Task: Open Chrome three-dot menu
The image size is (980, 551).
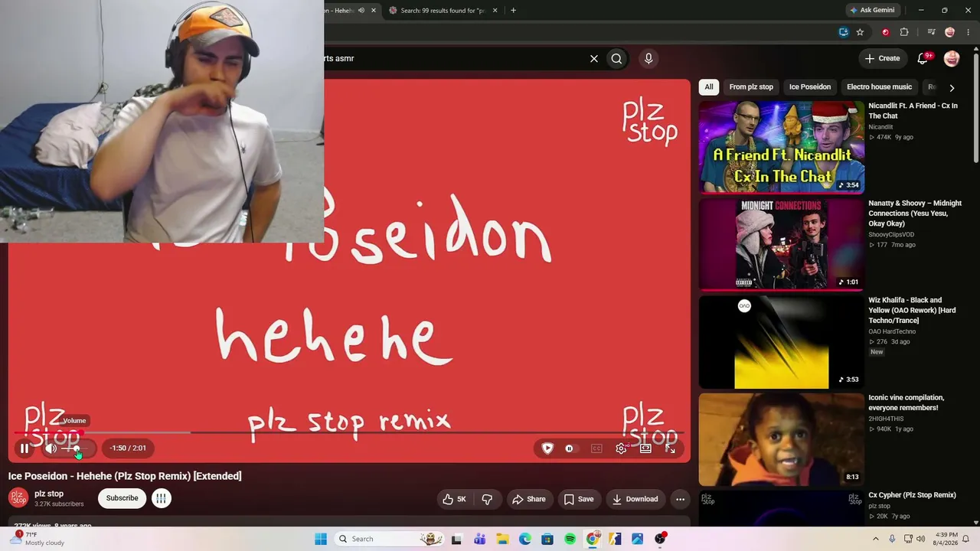Action: pos(968,32)
